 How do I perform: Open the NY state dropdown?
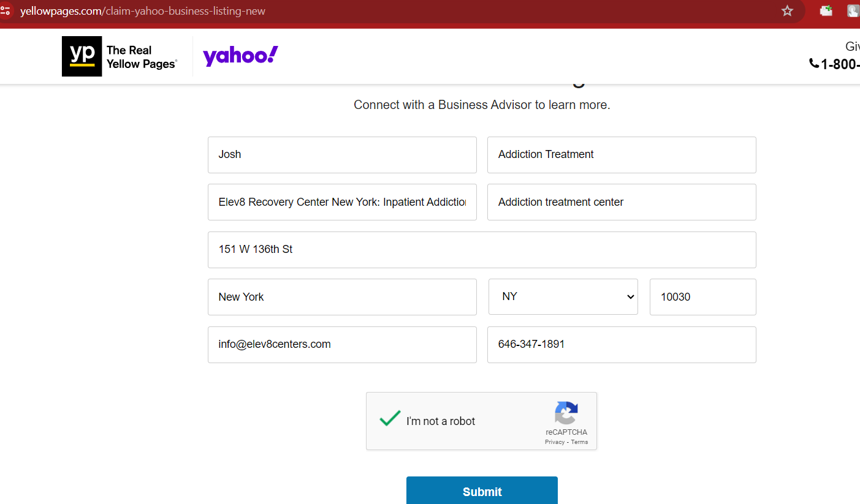[x=563, y=297]
